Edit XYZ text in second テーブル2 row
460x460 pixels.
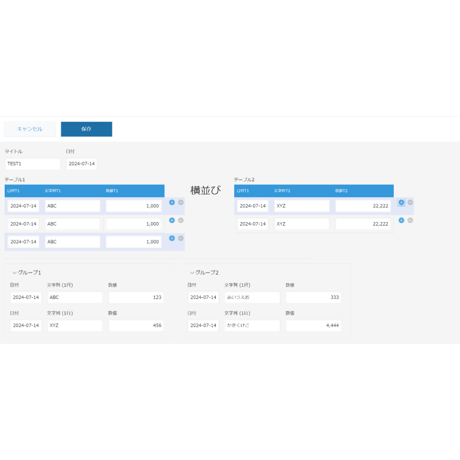pos(302,224)
